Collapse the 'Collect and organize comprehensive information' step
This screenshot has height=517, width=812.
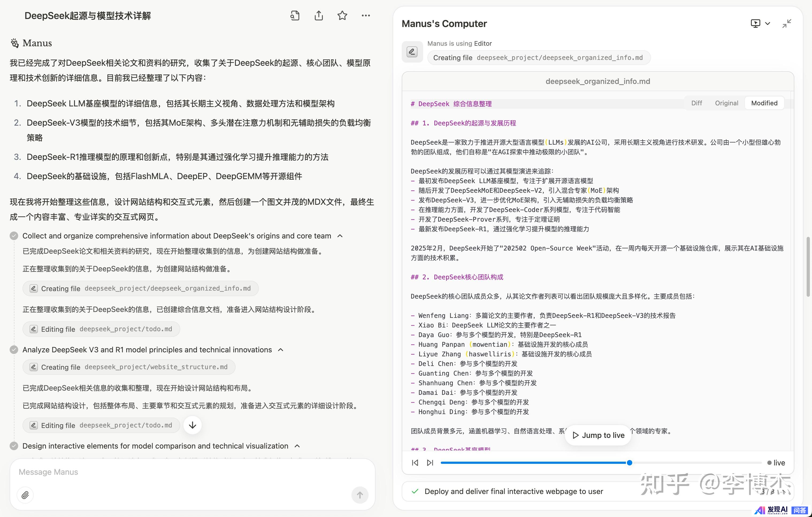tap(340, 236)
